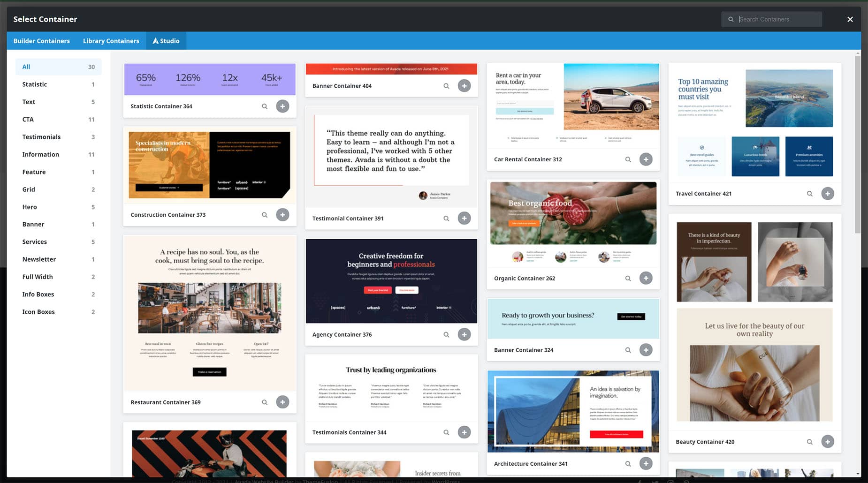868x483 pixels.
Task: Open the Statistic Container 364 thumbnail
Action: coord(210,79)
